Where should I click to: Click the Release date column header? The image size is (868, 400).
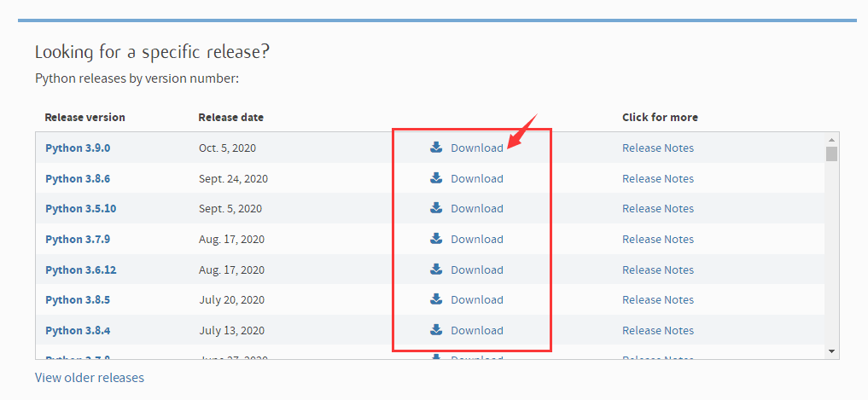pyautogui.click(x=230, y=118)
